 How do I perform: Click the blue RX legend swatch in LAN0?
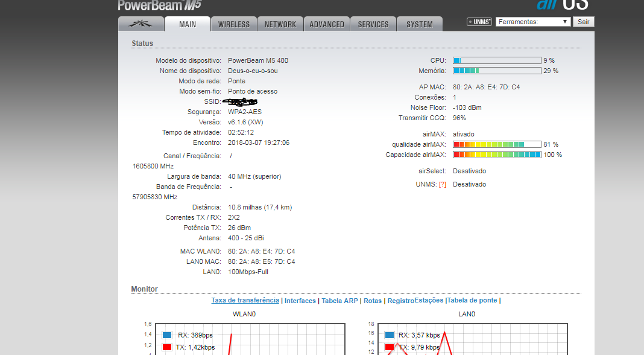pyautogui.click(x=390, y=335)
